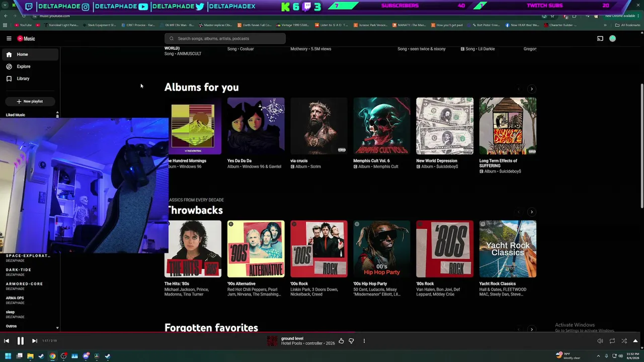The width and height of the screenshot is (644, 362).
Task: Open the more actions menu for ground level
Action: coord(364,341)
